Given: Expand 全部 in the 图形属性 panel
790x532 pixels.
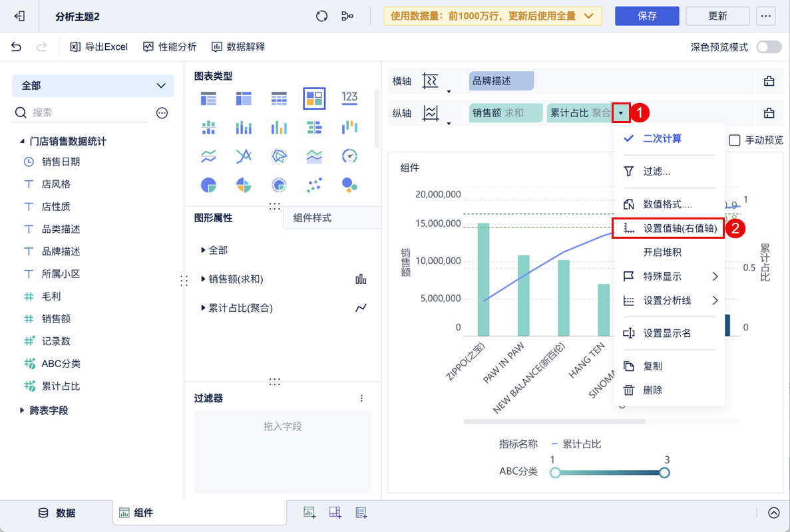Looking at the screenshot, I should tap(203, 250).
